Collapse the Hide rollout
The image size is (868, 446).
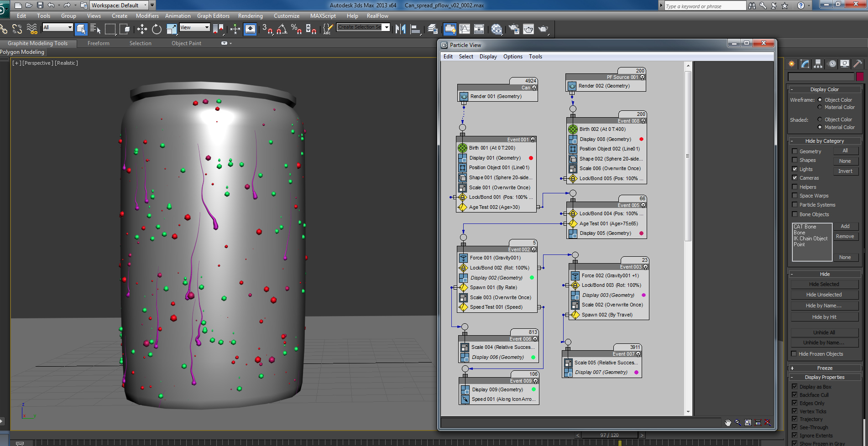point(825,274)
